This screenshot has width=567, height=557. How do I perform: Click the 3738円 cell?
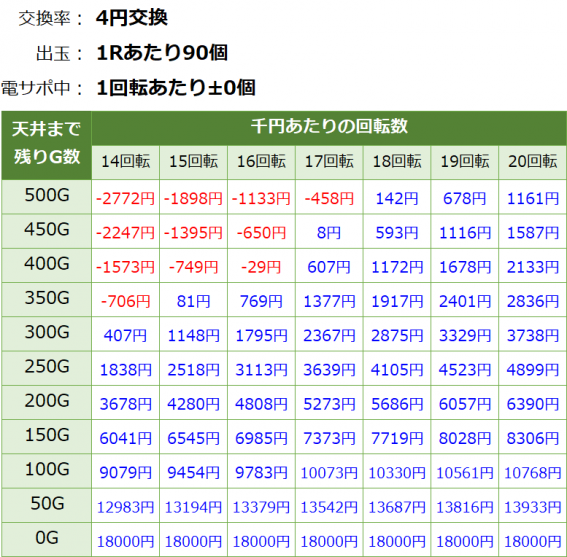point(533,335)
